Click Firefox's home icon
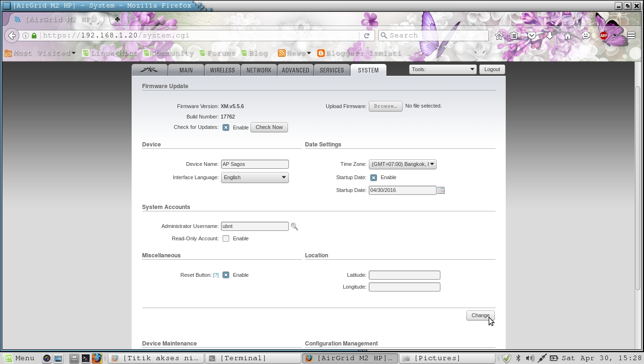644x364 pixels. pos(567,35)
